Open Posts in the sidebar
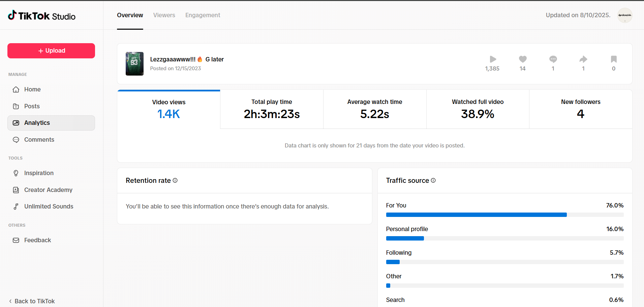Screen dimensions: 644x307 point(32,106)
